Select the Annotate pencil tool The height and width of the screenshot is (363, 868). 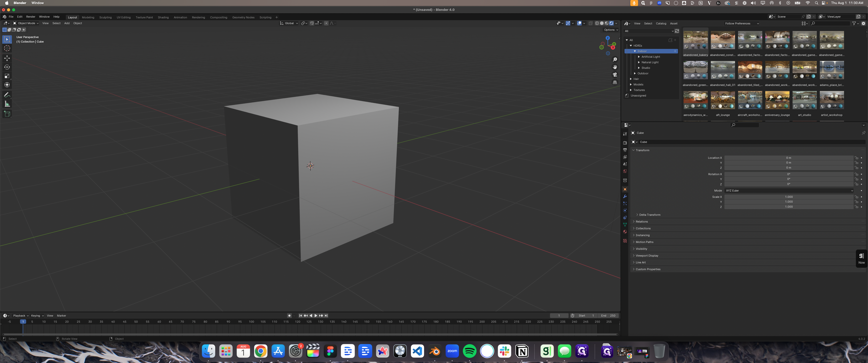[x=7, y=95]
